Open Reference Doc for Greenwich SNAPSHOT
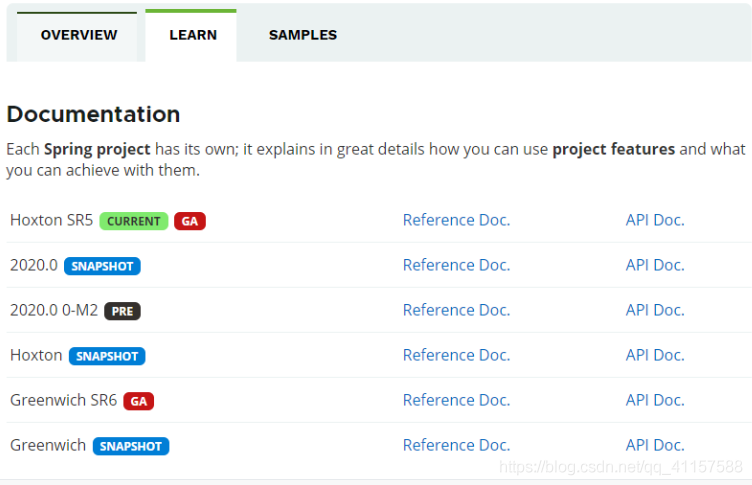This screenshot has height=485, width=752. [x=456, y=445]
